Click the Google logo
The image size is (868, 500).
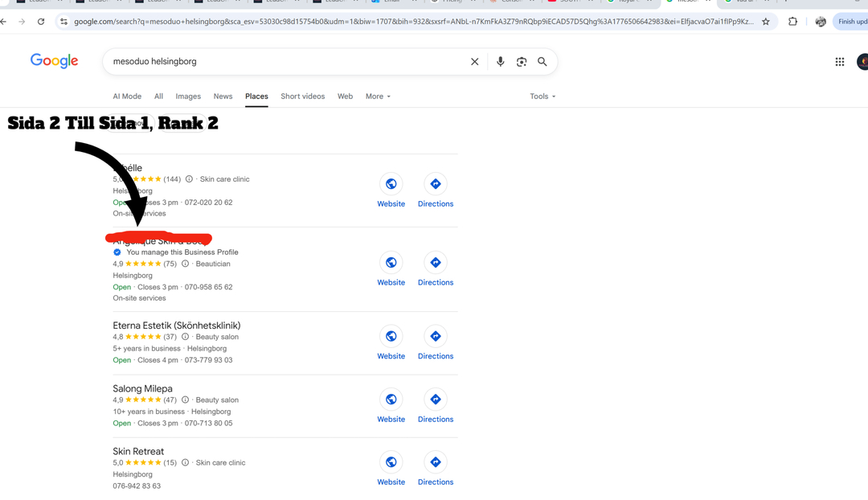click(x=55, y=61)
